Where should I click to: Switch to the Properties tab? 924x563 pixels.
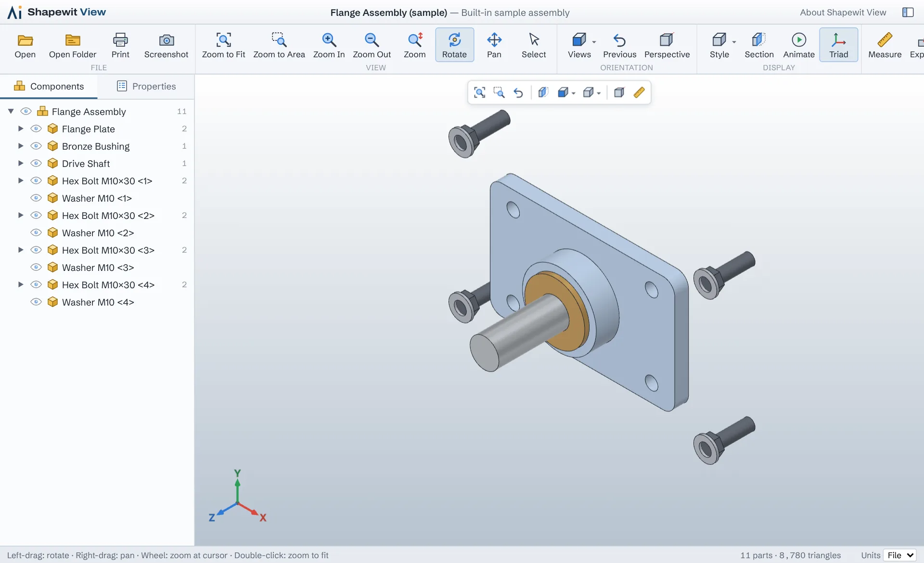click(x=146, y=86)
